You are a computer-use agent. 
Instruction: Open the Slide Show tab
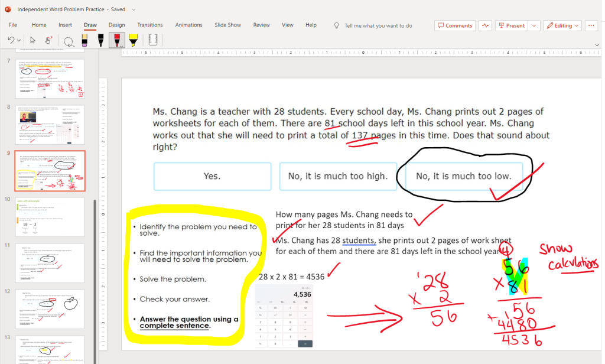[227, 25]
